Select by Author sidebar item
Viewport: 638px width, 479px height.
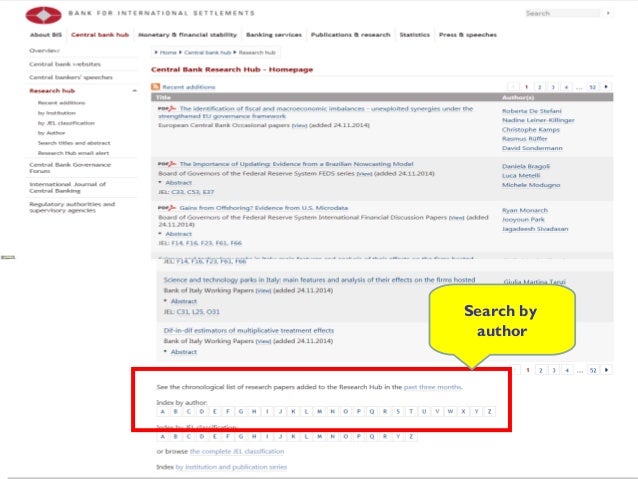[x=51, y=133]
